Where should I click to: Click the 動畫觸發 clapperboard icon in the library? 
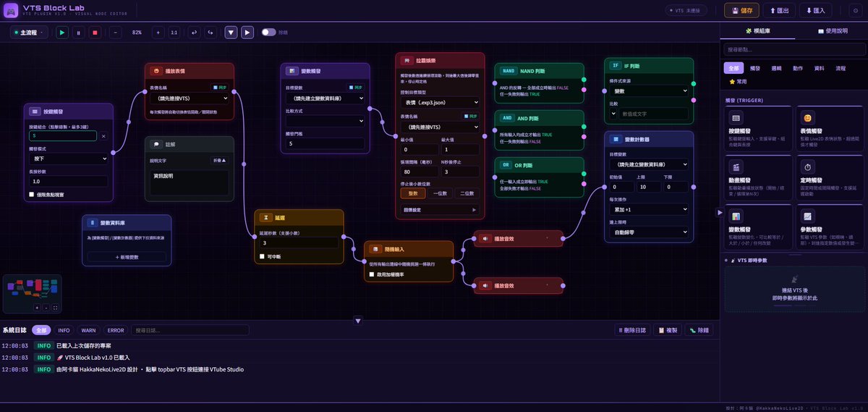point(736,167)
